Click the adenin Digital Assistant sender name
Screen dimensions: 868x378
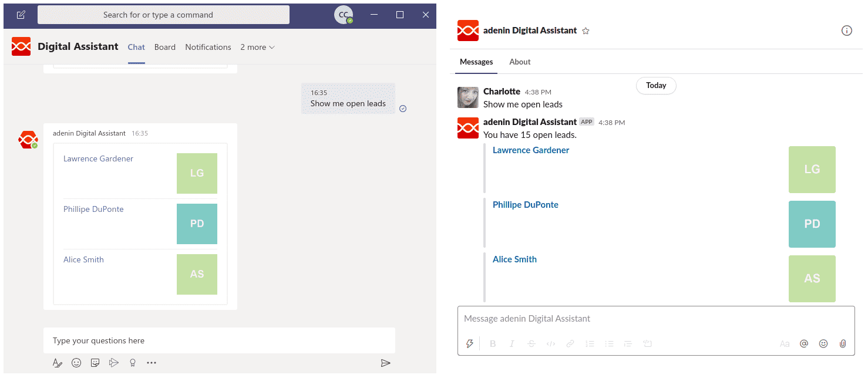click(x=530, y=122)
